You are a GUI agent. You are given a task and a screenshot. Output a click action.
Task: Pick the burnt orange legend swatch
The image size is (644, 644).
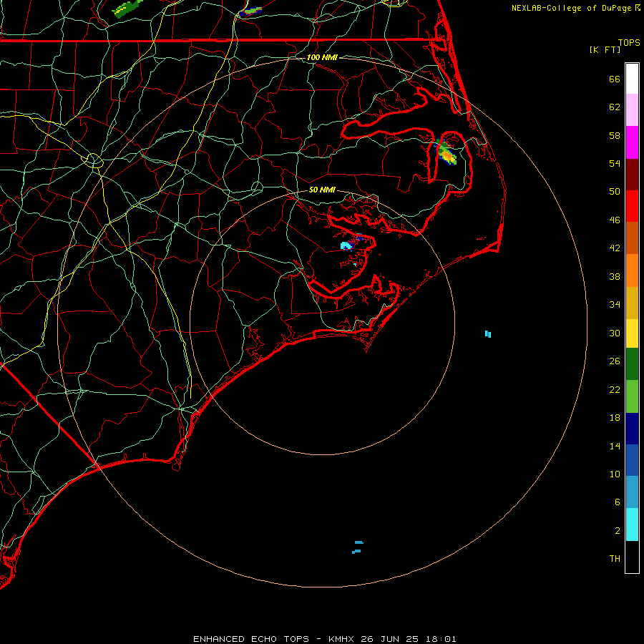pyautogui.click(x=632, y=238)
